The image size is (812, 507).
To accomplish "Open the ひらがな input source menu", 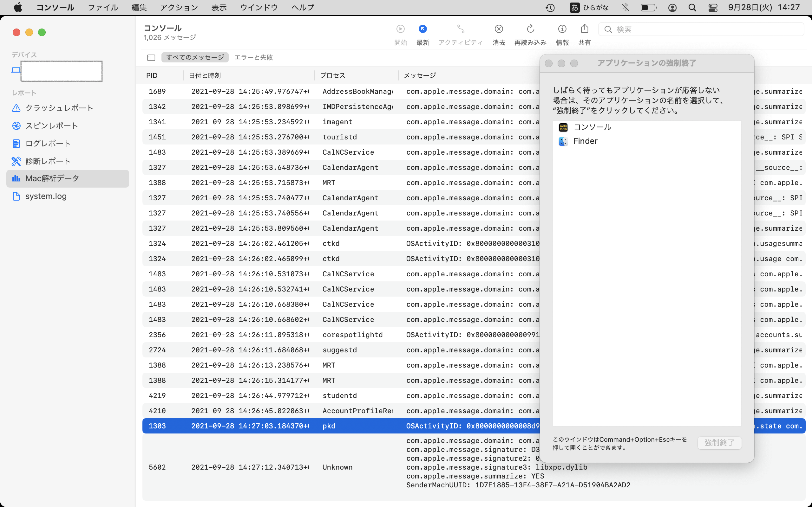I will [x=589, y=7].
